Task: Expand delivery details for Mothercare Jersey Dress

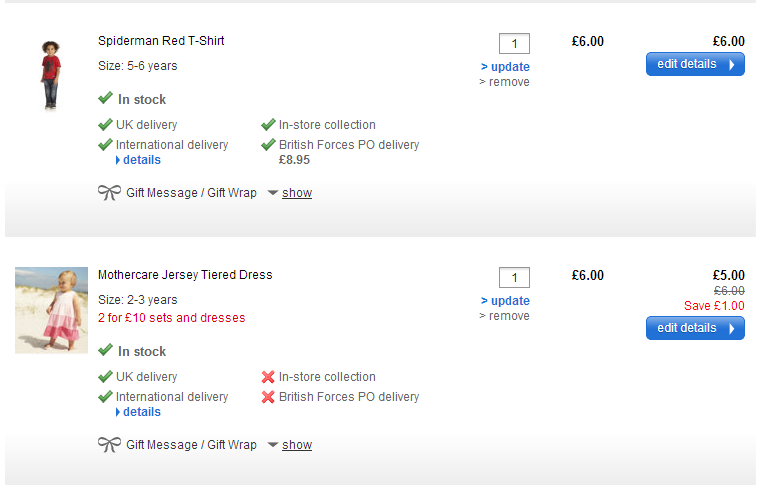Action: [141, 412]
